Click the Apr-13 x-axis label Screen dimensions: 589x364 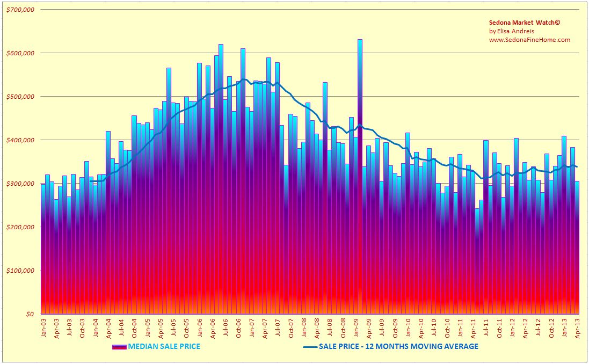point(577,329)
